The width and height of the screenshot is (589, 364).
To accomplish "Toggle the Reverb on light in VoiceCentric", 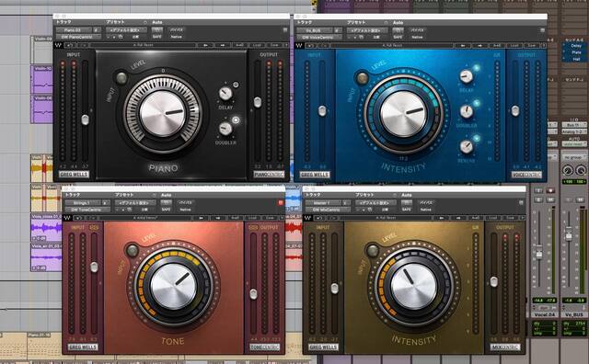I will [477, 138].
